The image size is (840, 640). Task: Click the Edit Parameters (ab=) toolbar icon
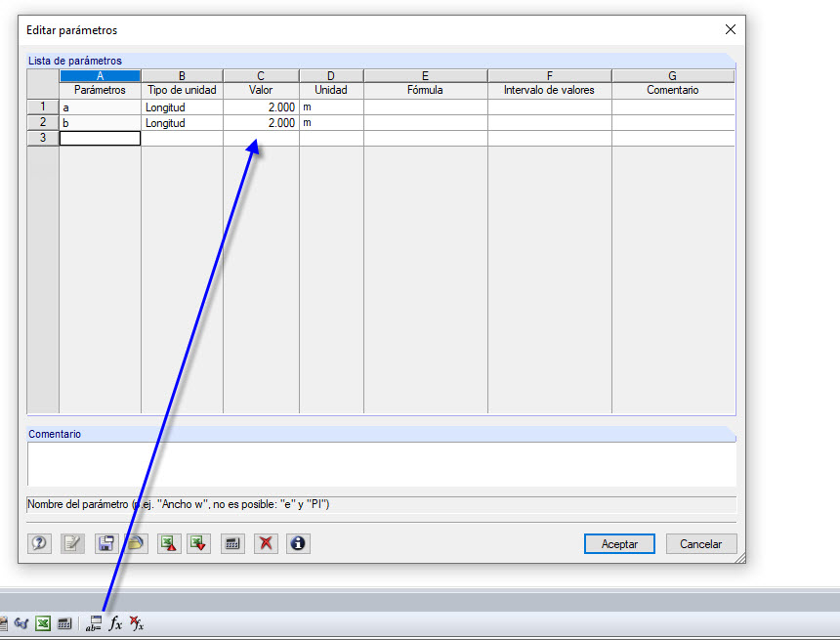click(94, 623)
